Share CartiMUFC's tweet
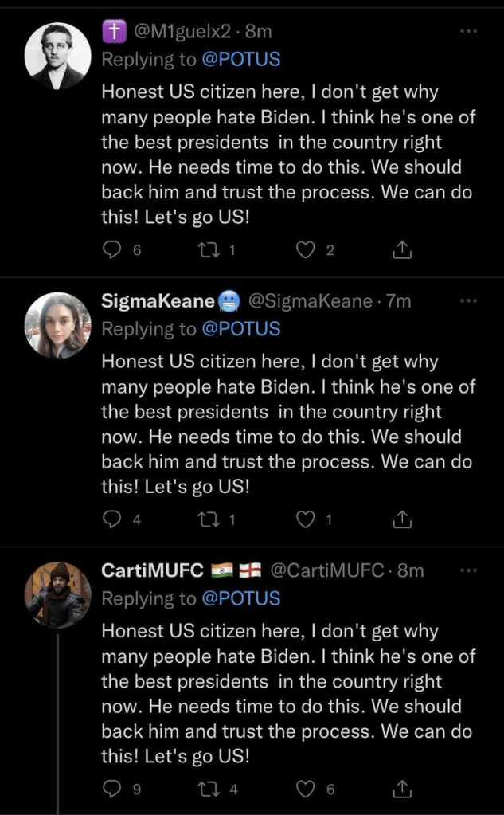This screenshot has width=504, height=815. 403,789
